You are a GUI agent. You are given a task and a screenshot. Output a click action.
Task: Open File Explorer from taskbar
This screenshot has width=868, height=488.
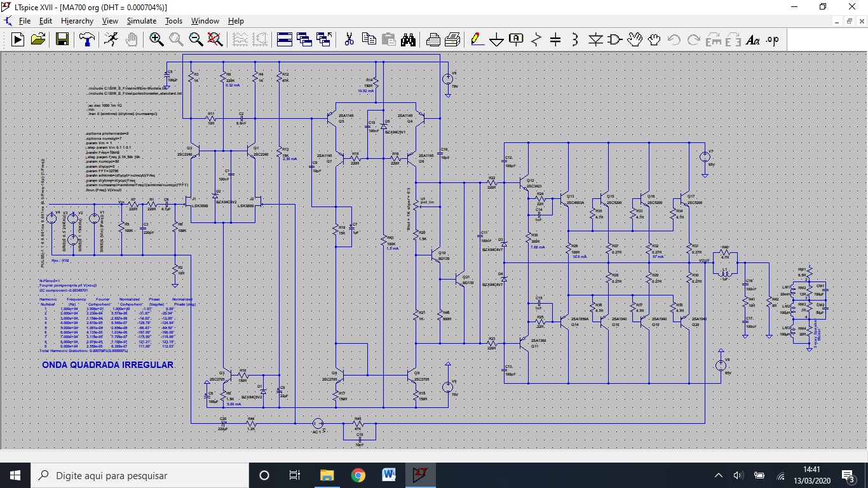327,475
